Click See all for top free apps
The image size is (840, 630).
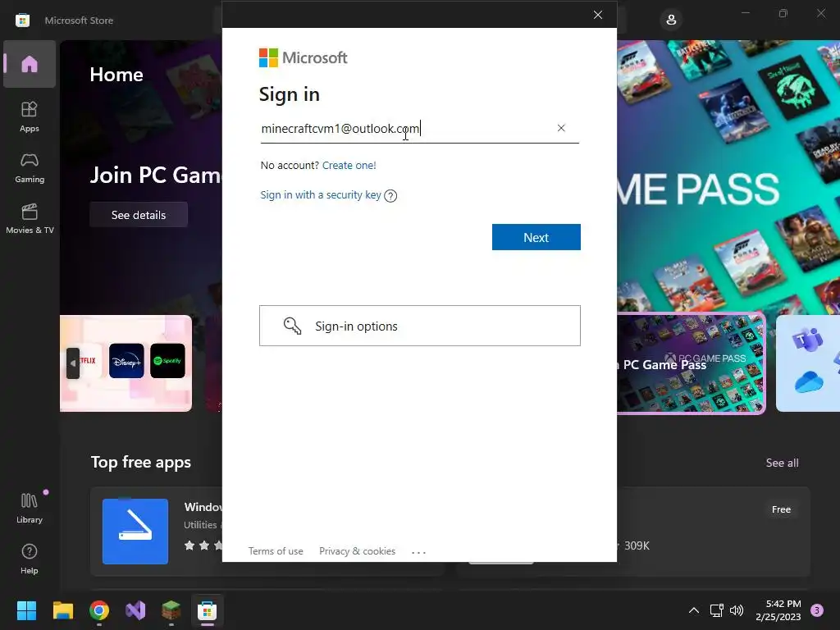(782, 463)
